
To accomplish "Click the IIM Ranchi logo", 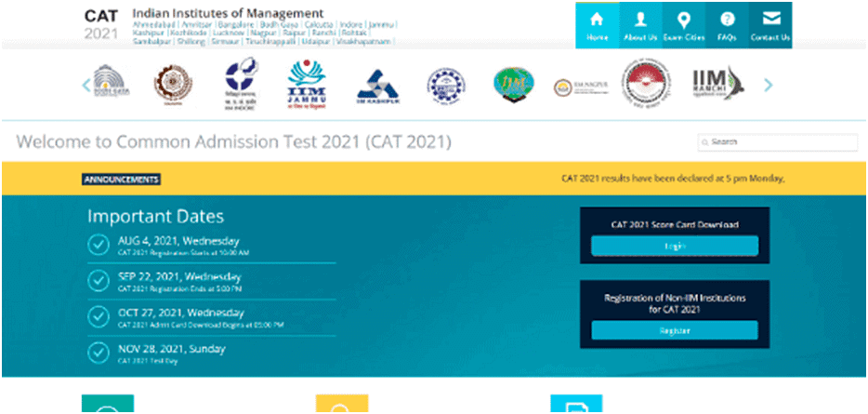I will (718, 83).
